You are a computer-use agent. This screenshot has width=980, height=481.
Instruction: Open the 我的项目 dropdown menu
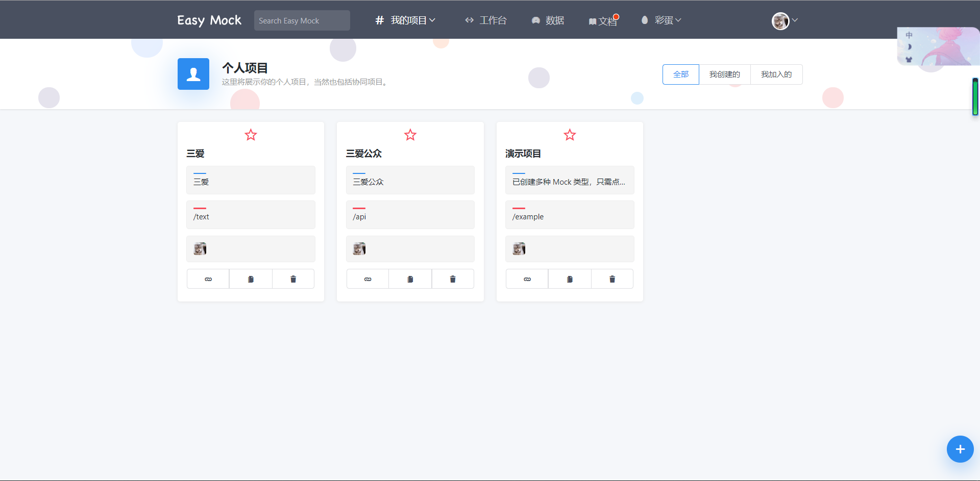[x=405, y=20]
